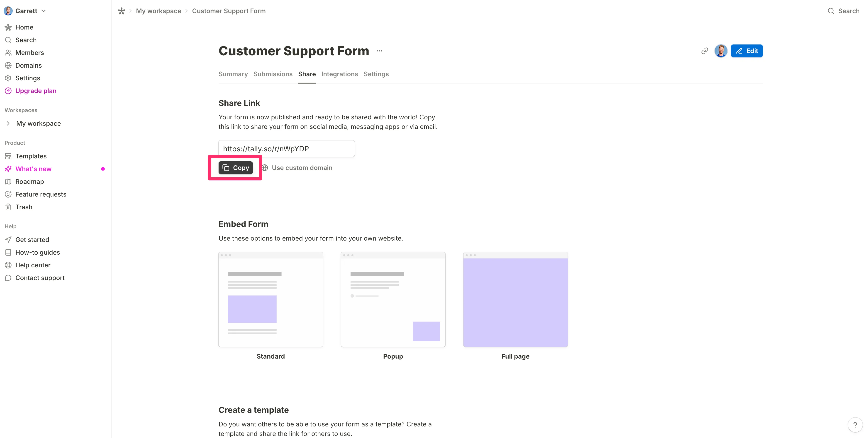
Task: Open Trash in the sidebar
Action: pyautogui.click(x=24, y=207)
